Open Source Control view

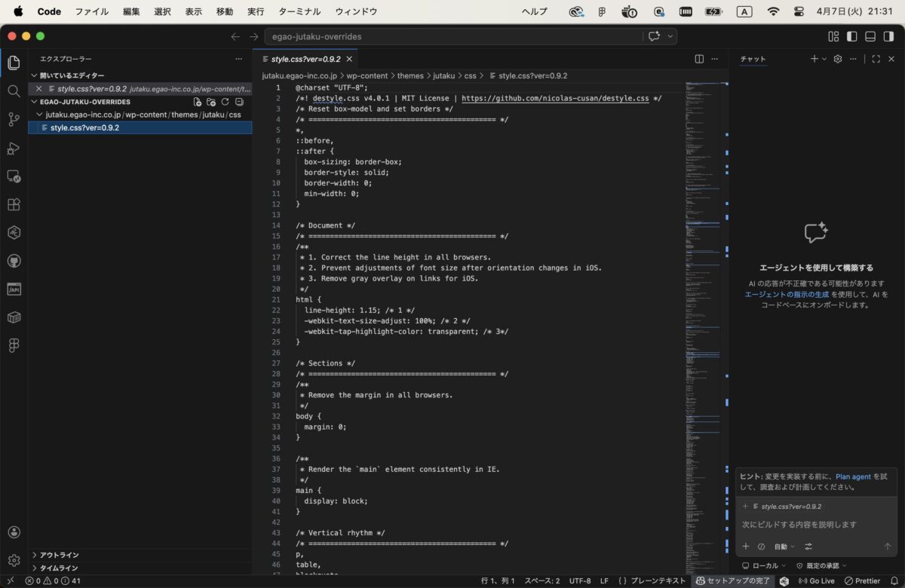coord(14,119)
